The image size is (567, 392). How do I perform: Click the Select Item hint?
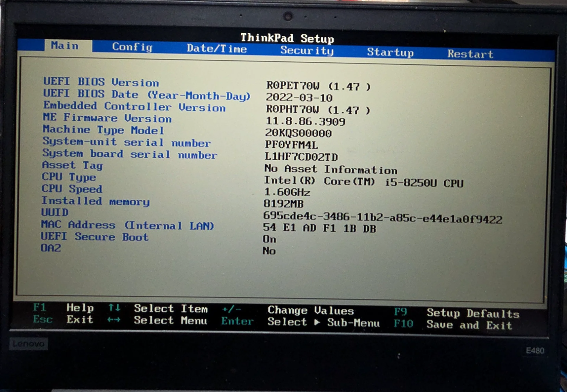pos(171,308)
